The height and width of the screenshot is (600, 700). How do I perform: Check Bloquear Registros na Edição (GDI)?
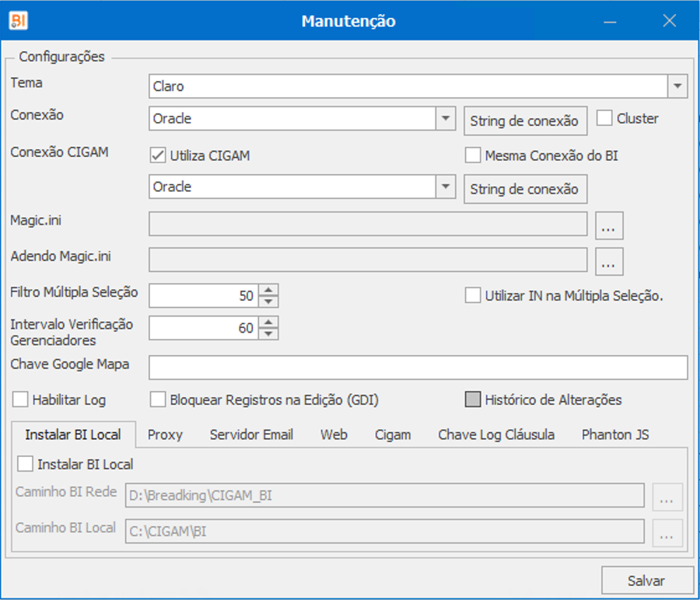coord(158,400)
